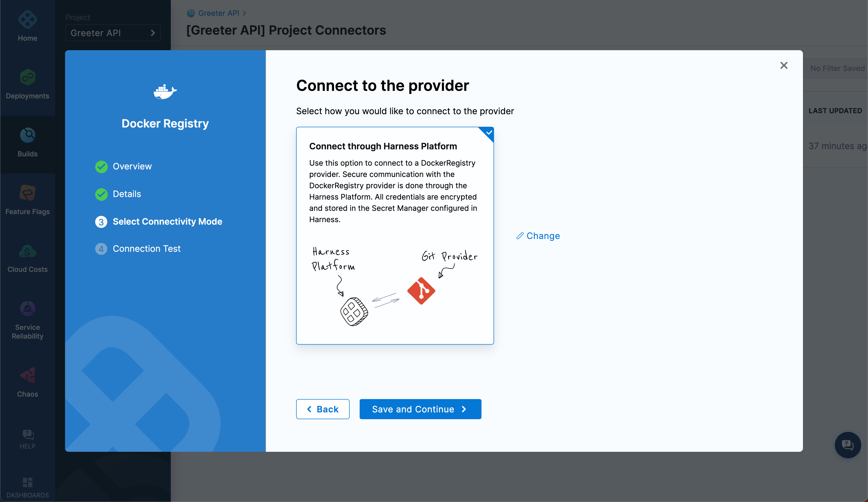Click the selected card corner checkmark
The height and width of the screenshot is (502, 868).
point(489,133)
